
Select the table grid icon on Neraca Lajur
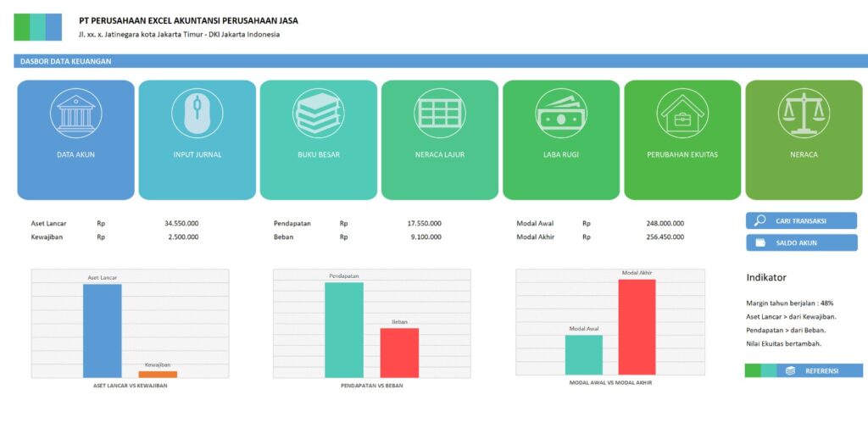tap(439, 114)
